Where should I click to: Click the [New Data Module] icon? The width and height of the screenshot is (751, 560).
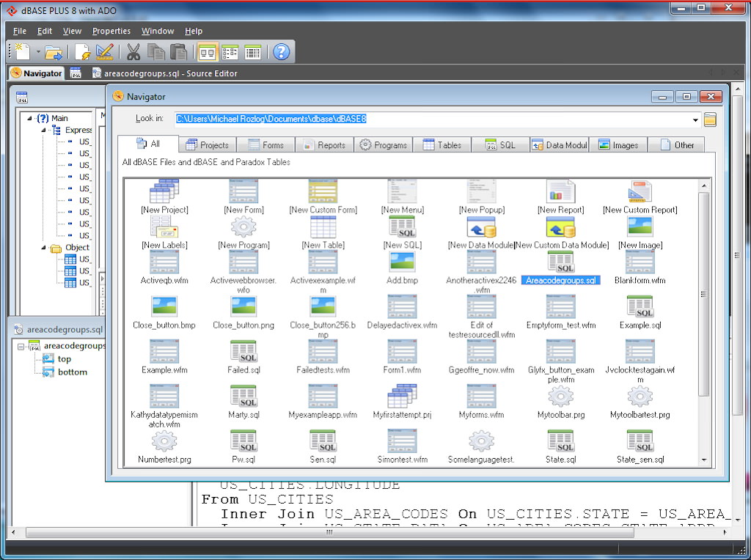tap(481, 227)
